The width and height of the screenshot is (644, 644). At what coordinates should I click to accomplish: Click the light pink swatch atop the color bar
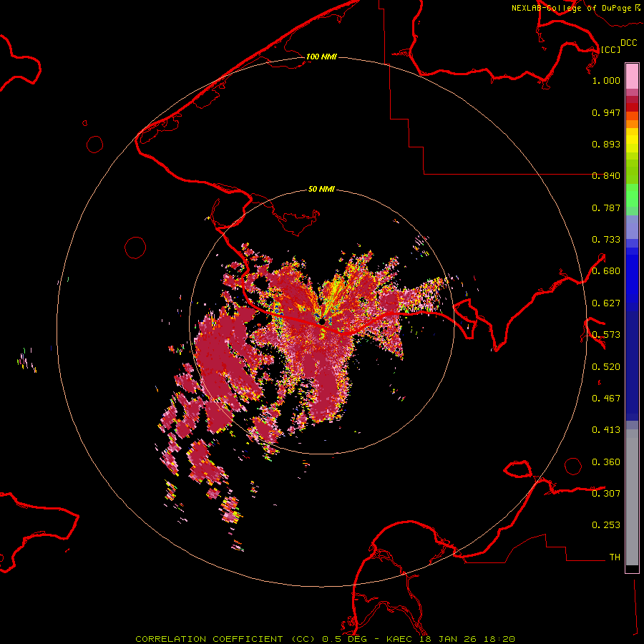[x=632, y=76]
